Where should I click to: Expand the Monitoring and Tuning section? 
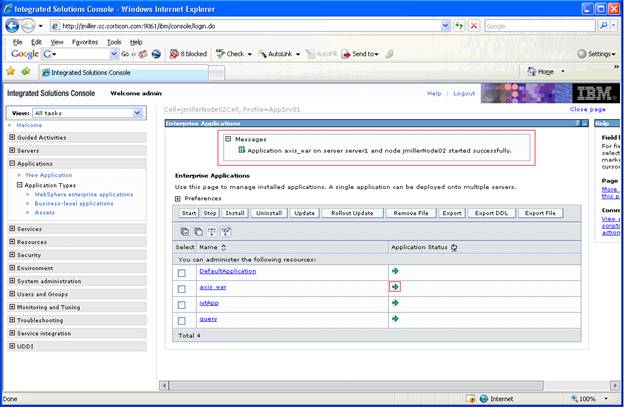12,307
